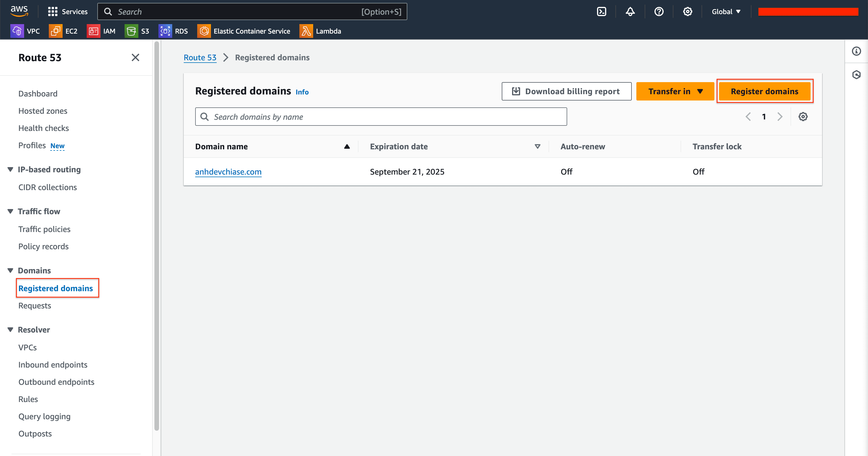Open the info panel icon on right edge

pos(856,51)
